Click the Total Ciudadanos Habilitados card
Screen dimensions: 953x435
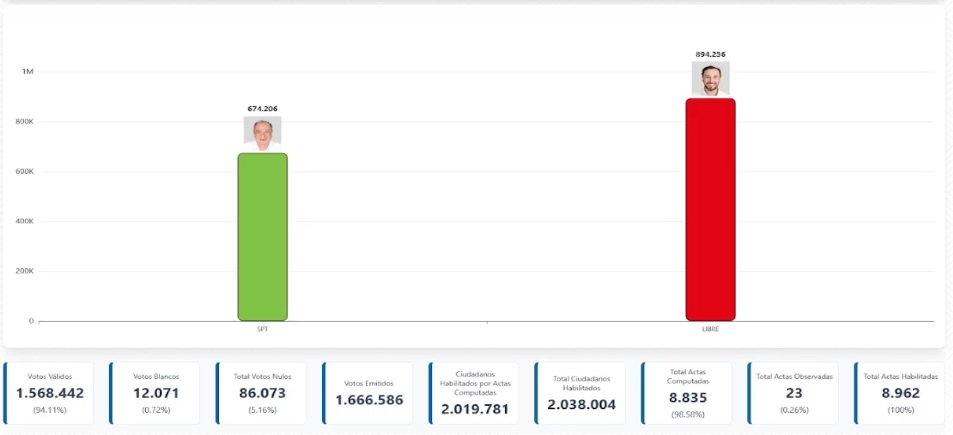coord(582,393)
